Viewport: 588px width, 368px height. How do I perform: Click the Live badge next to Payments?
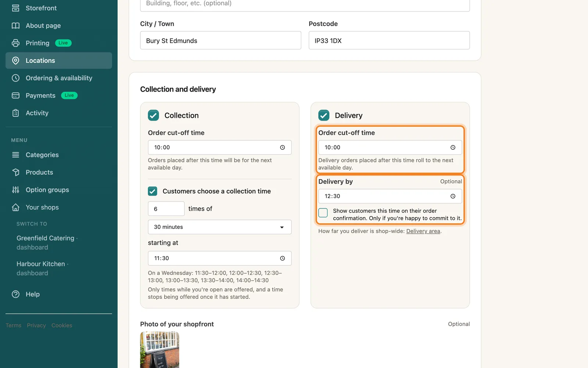coord(69,95)
